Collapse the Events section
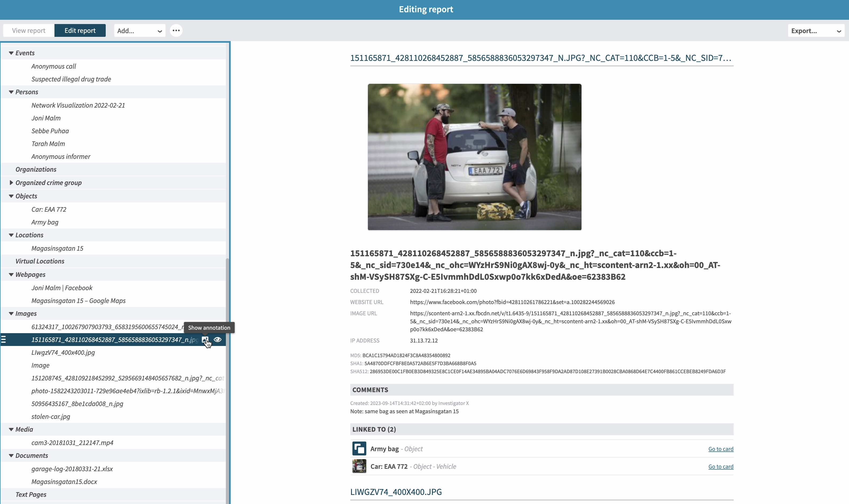Image resolution: width=849 pixels, height=504 pixels. click(11, 53)
